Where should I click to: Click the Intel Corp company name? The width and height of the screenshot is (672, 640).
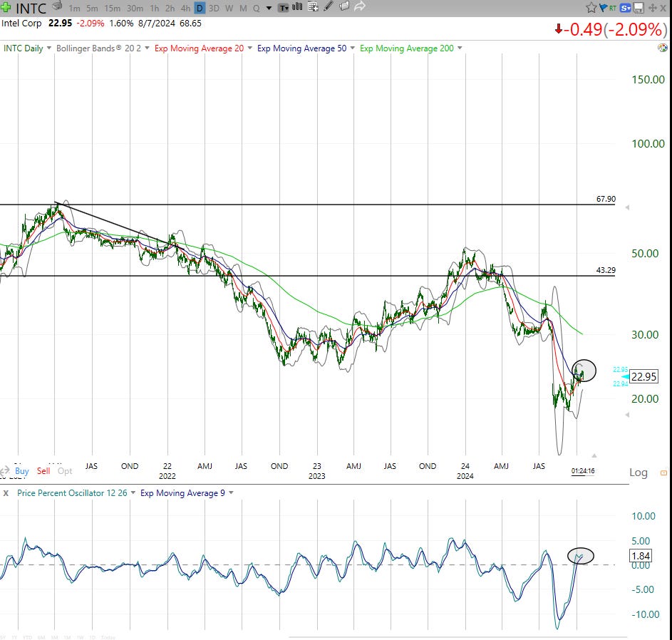pyautogui.click(x=21, y=23)
